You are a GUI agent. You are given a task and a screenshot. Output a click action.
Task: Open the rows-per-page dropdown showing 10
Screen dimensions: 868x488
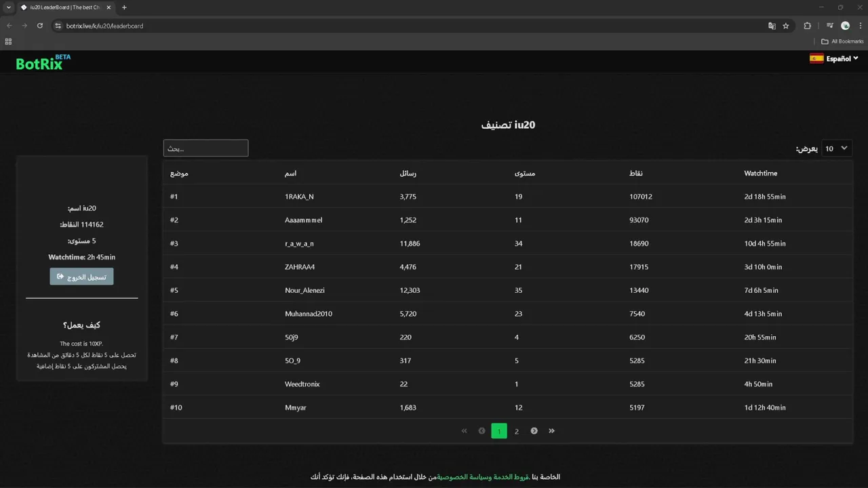coord(837,148)
